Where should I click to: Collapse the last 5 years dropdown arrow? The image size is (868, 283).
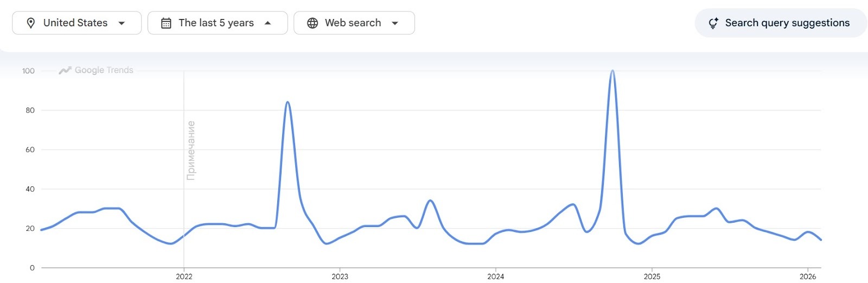pyautogui.click(x=267, y=23)
